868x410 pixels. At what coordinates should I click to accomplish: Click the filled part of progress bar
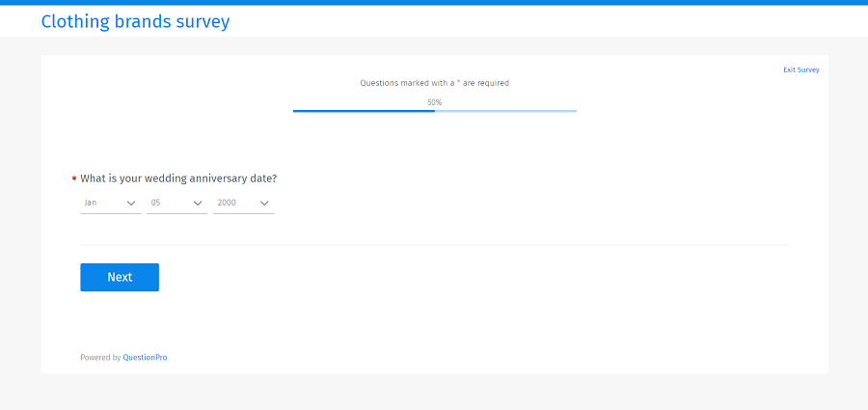coord(364,111)
